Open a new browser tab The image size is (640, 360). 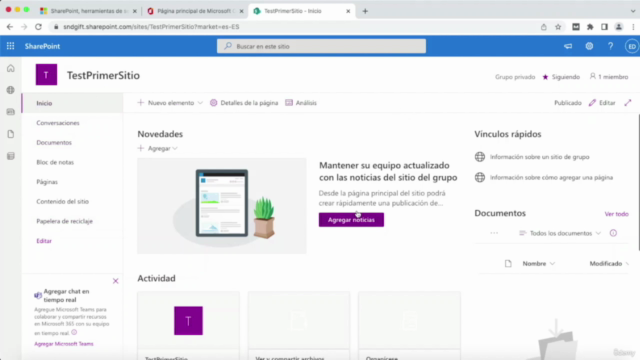tap(365, 11)
